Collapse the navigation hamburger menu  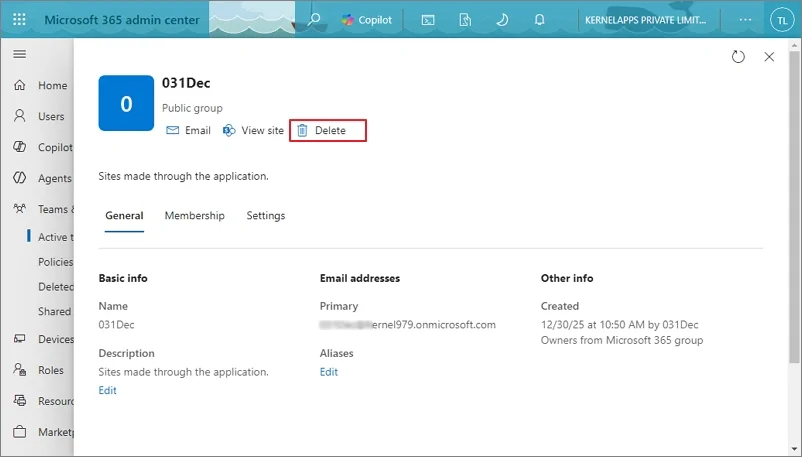[19, 54]
